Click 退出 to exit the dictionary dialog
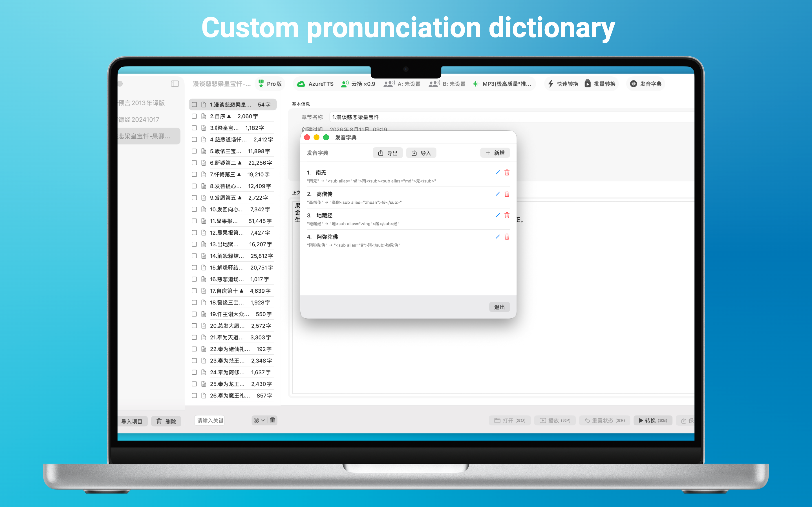Image resolution: width=812 pixels, height=507 pixels. [499, 307]
